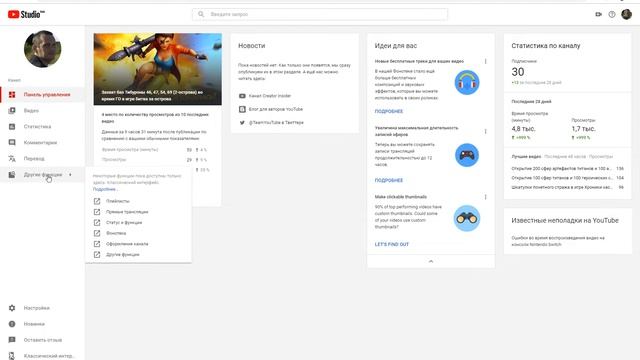Click the binoculars illustration icon
Image resolution: width=640 pixels, height=360 pixels.
[x=467, y=218]
